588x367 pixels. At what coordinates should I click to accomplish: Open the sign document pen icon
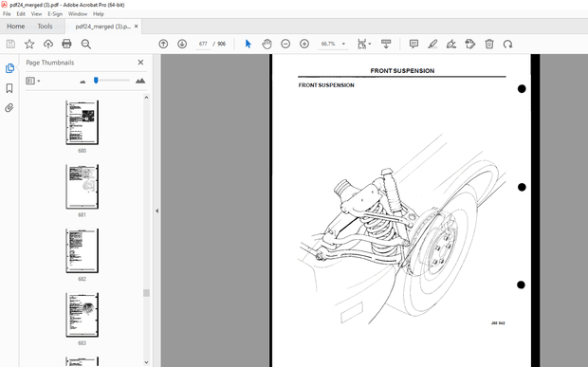pyautogui.click(x=451, y=44)
